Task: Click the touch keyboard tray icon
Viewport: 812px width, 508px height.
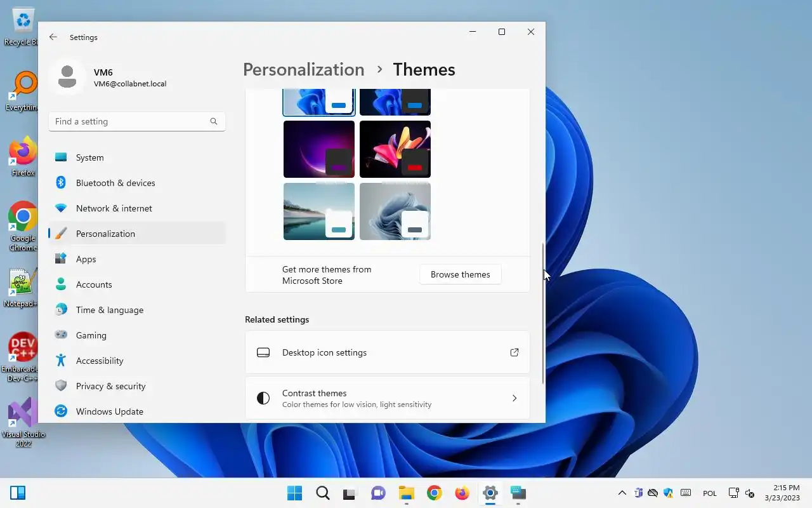Action: click(686, 493)
